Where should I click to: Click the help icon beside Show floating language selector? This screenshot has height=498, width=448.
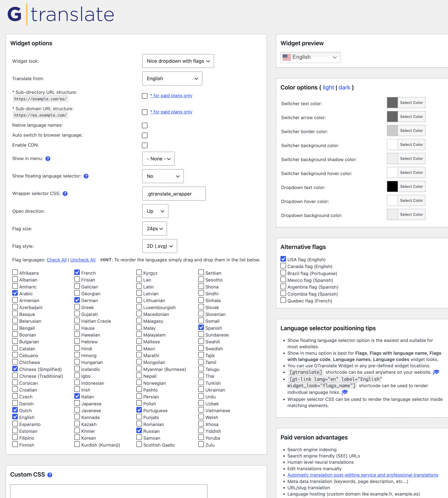tap(86, 176)
